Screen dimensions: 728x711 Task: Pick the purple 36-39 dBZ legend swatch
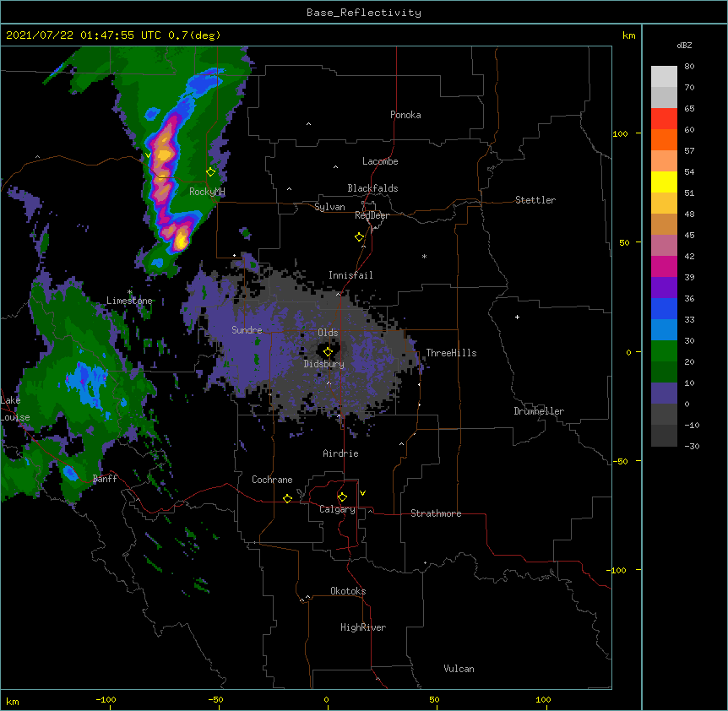[x=664, y=288]
